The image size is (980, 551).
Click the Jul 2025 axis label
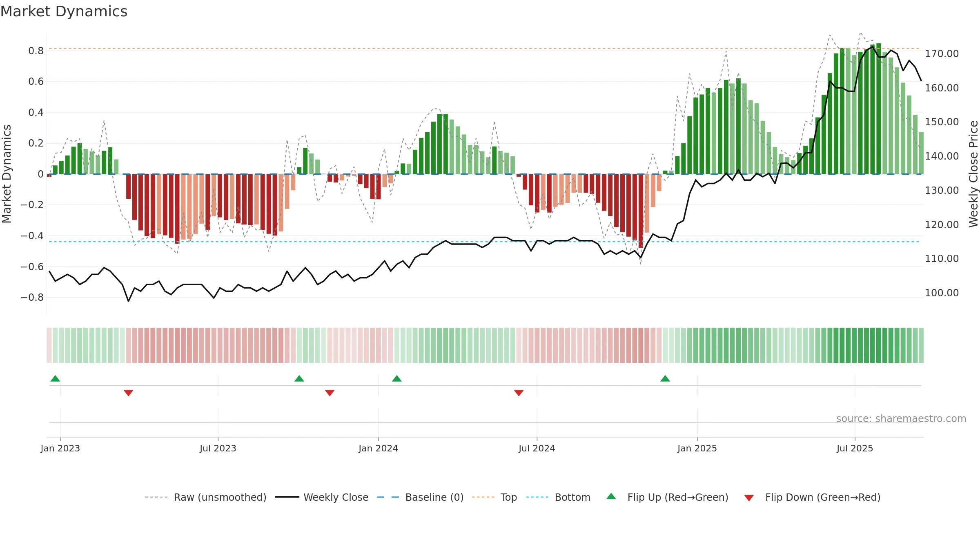(x=855, y=448)
